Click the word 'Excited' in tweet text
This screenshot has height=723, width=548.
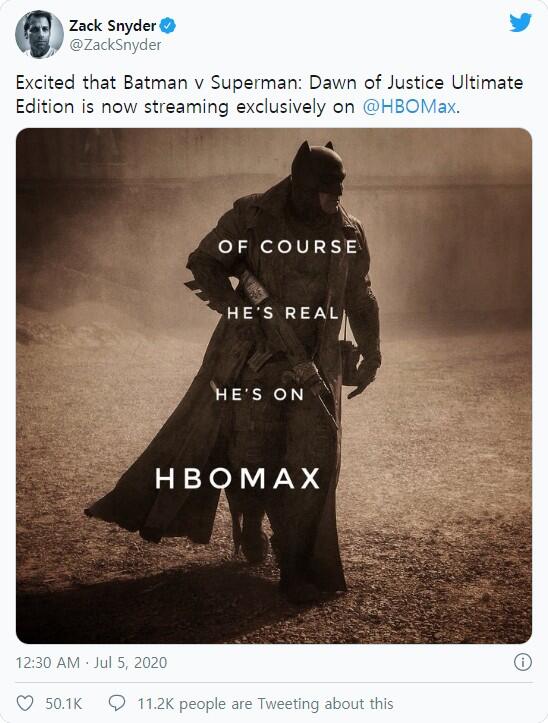tap(45, 83)
